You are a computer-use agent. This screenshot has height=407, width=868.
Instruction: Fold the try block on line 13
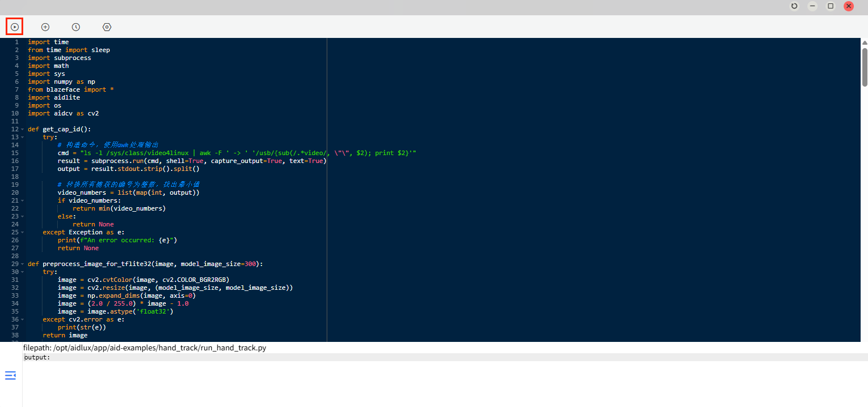point(22,137)
